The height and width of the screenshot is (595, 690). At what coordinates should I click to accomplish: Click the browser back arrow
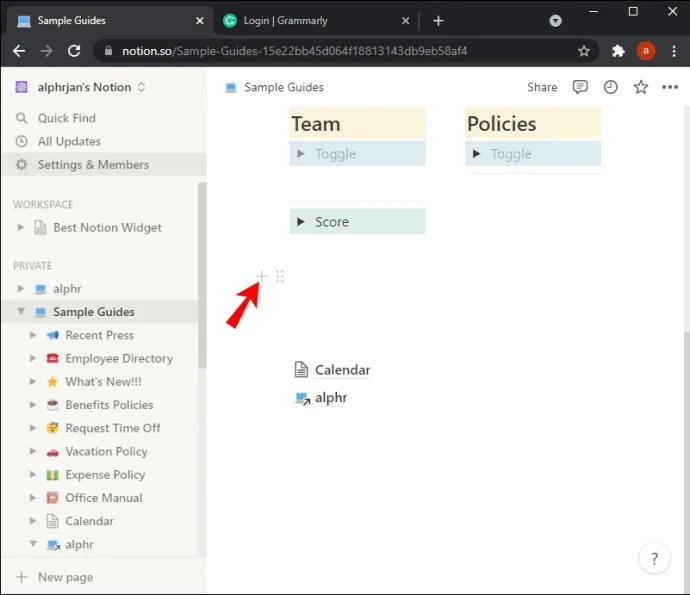coord(19,51)
